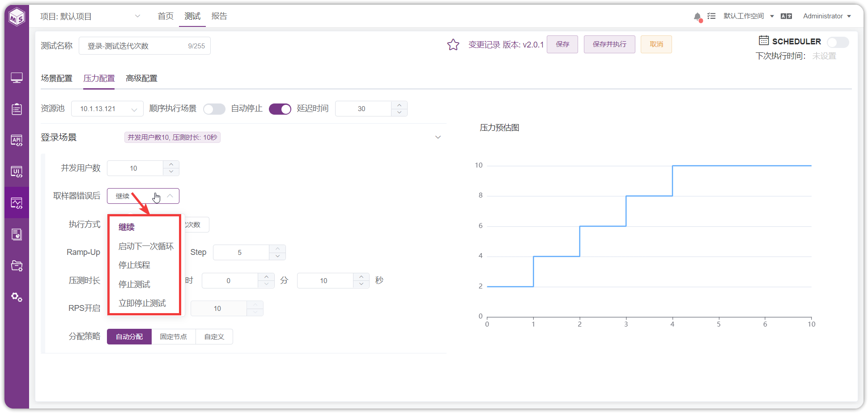Choose 启动下一次循环 from the dropdown list
868x413 pixels.
[x=146, y=246]
